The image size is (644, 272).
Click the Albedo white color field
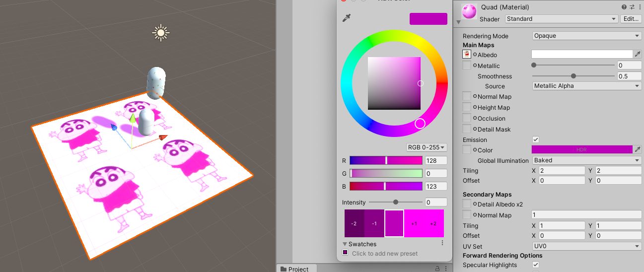point(582,55)
